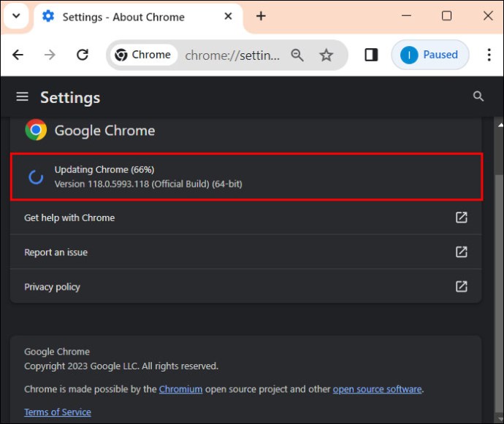The image size is (504, 424).
Task: Open the Terms of Service link
Action: 58,412
